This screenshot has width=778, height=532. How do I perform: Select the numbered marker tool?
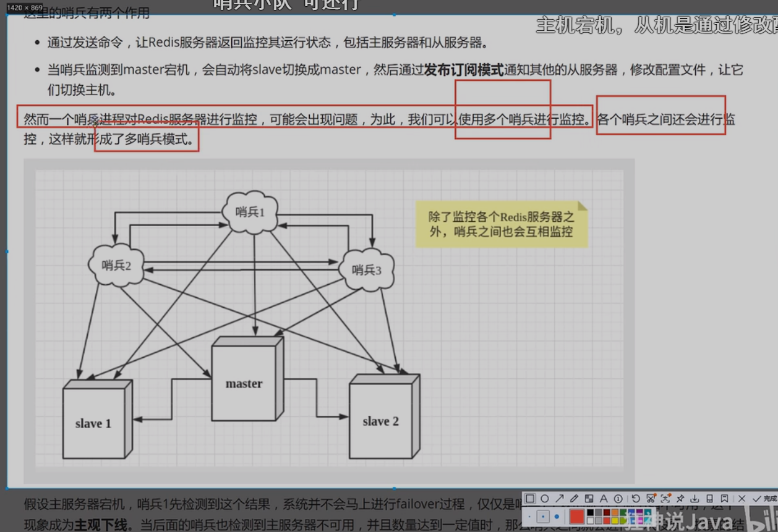point(618,499)
